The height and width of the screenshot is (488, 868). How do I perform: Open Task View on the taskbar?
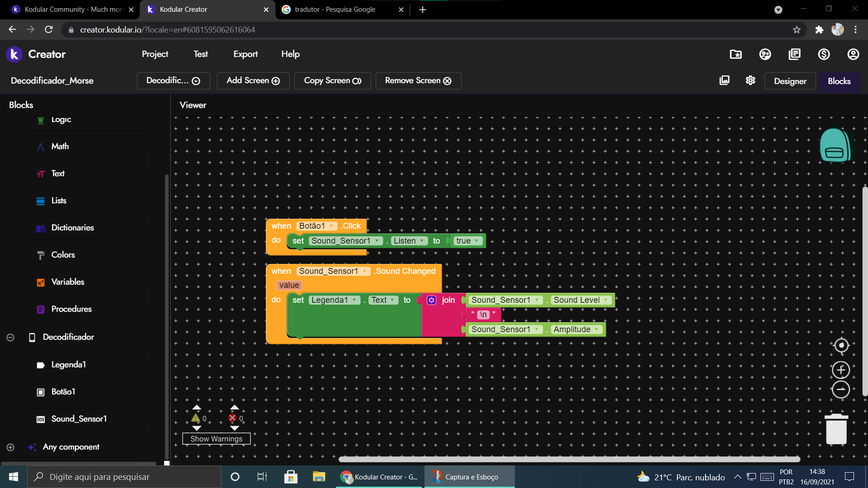point(262,477)
